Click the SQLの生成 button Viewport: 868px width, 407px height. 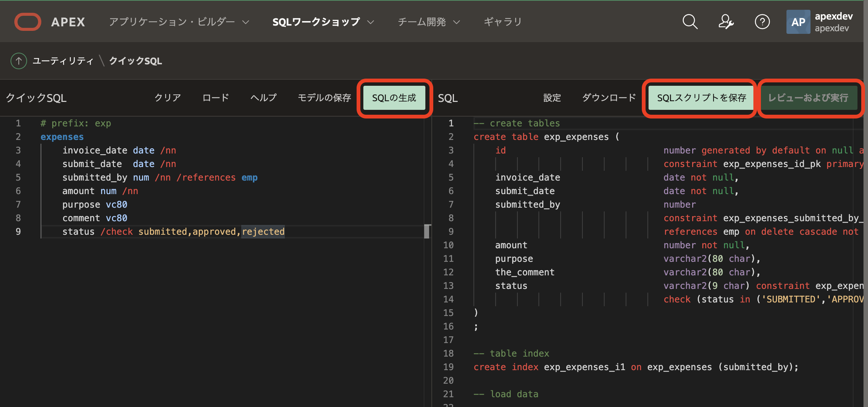[x=394, y=98]
